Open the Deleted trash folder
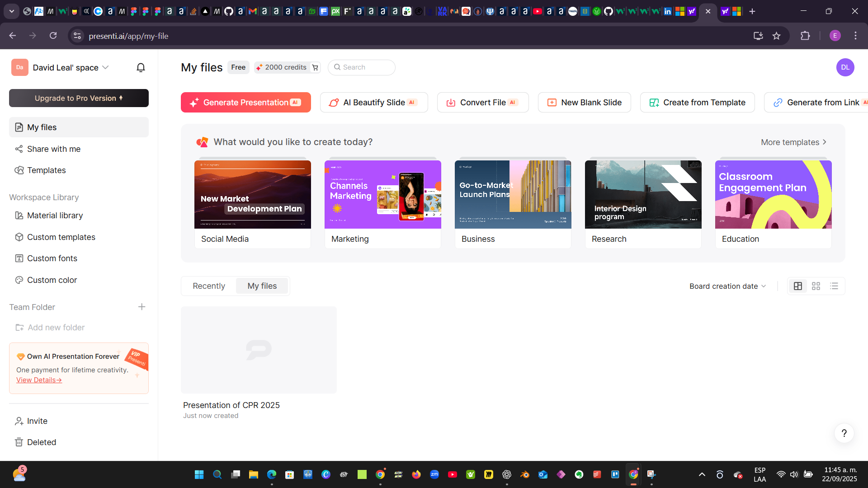868x488 pixels. click(x=41, y=442)
